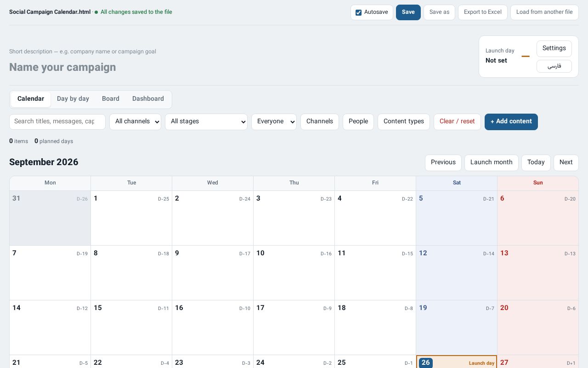Select September 14 day cell

(50, 328)
